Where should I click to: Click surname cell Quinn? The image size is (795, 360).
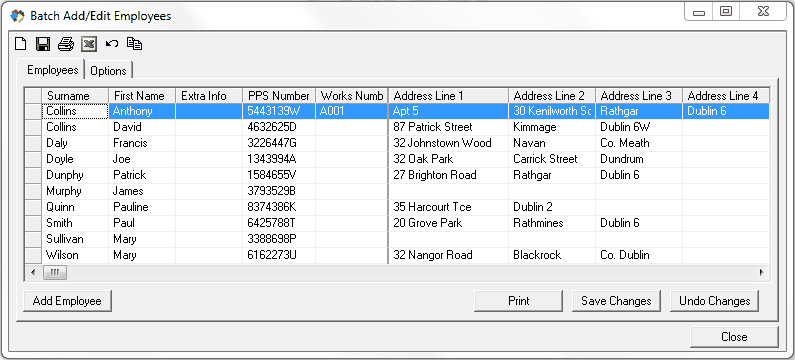[x=75, y=207]
